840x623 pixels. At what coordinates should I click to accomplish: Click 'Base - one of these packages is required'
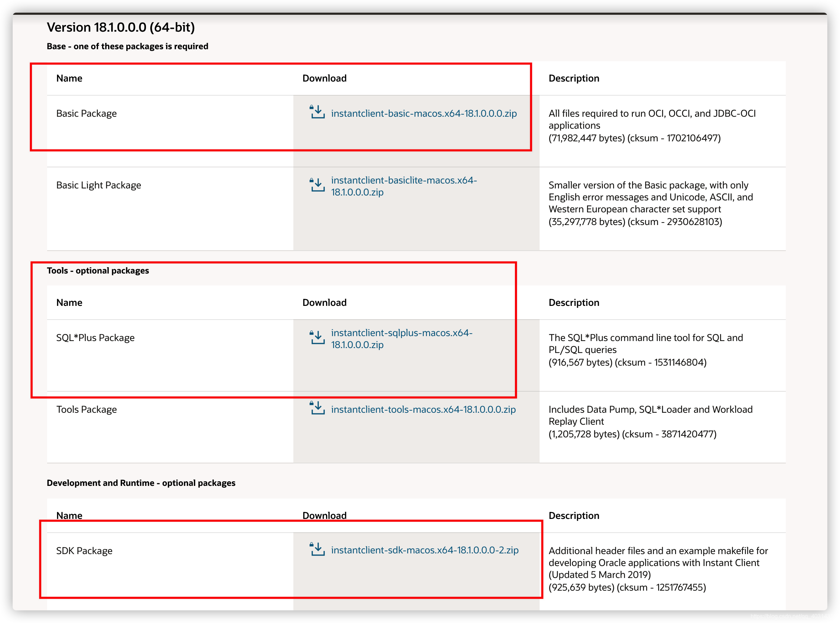pyautogui.click(x=128, y=46)
